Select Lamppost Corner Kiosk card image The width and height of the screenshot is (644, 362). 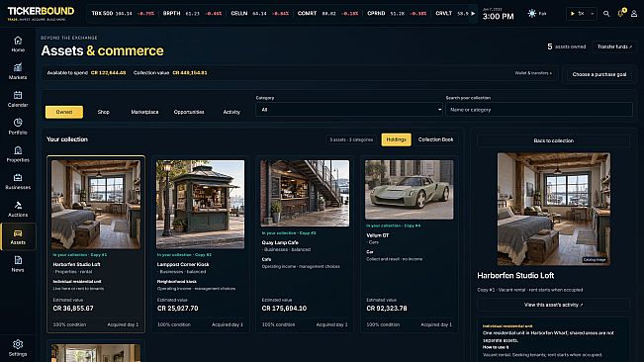[x=201, y=205]
